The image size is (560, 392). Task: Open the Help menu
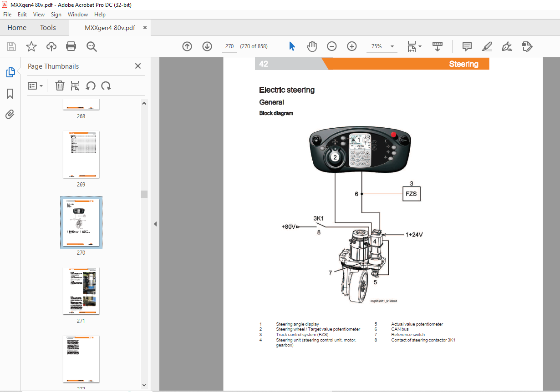tap(100, 15)
